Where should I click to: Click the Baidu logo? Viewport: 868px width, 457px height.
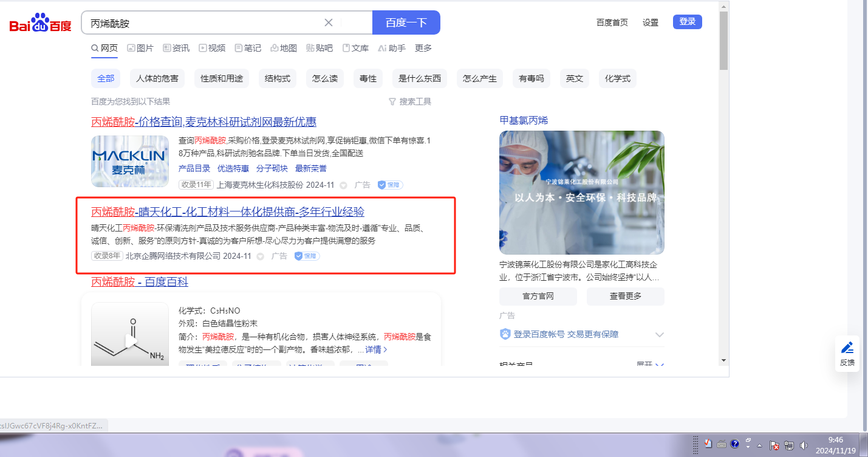click(x=40, y=23)
